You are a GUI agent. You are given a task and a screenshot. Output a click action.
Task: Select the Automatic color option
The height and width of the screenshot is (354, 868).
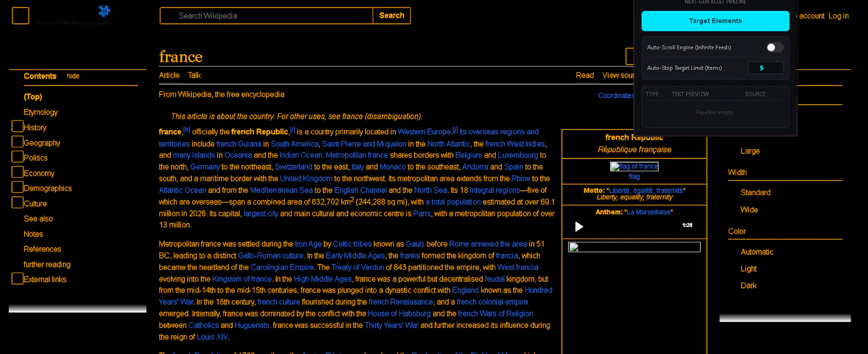(x=757, y=252)
